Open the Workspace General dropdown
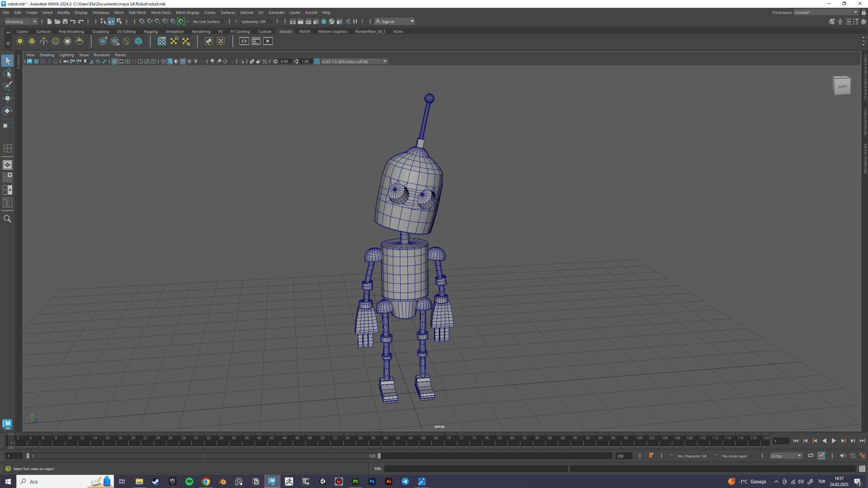Image resolution: width=868 pixels, height=488 pixels. pyautogui.click(x=826, y=12)
